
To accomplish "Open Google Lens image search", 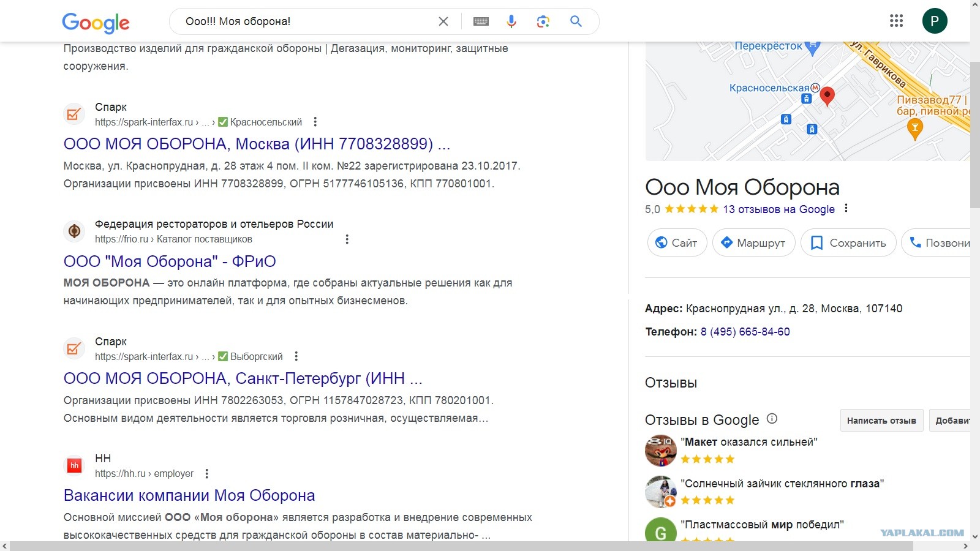I will point(543,21).
